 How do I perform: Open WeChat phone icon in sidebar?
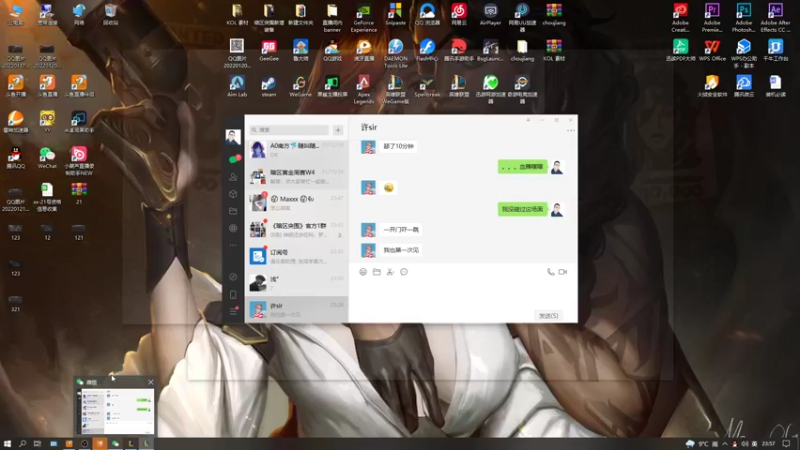point(233,294)
